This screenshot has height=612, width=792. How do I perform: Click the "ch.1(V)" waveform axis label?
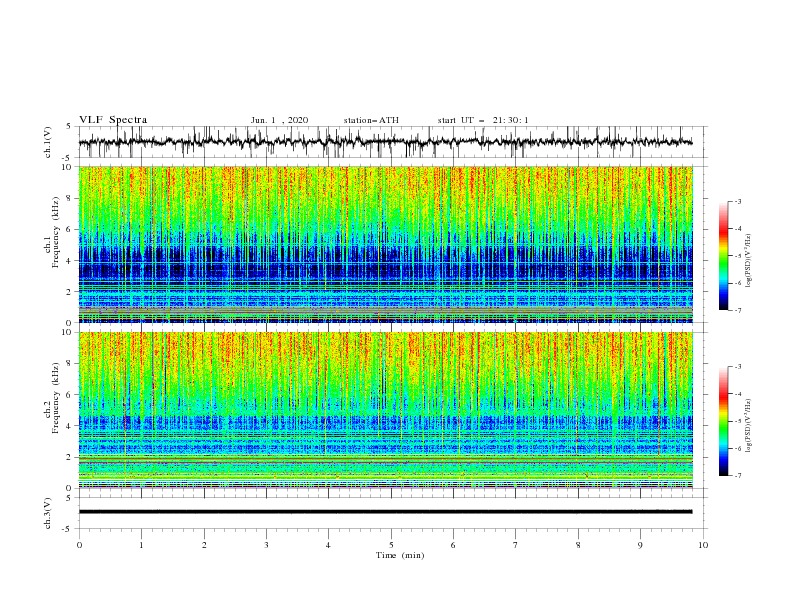pos(48,142)
